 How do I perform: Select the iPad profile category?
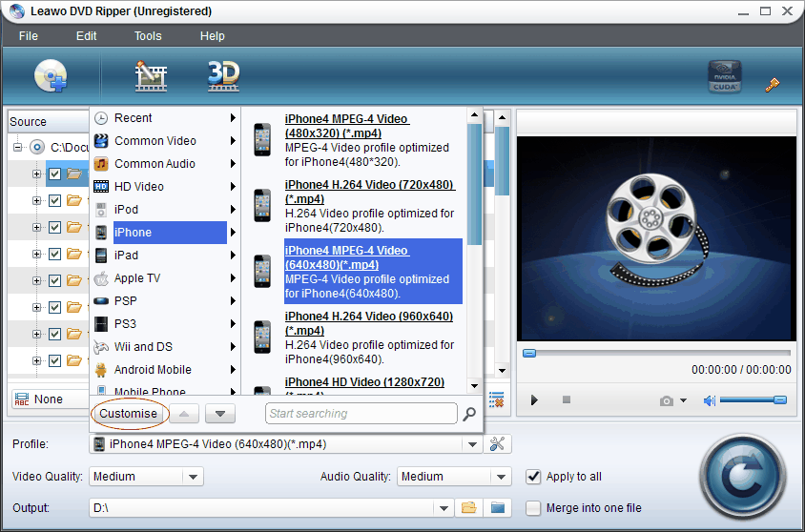pyautogui.click(x=165, y=255)
